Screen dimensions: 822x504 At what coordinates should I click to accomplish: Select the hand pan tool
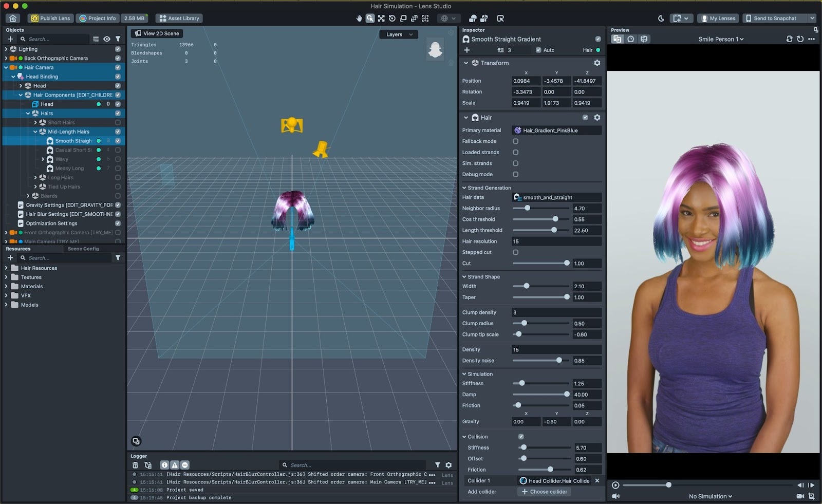359,18
